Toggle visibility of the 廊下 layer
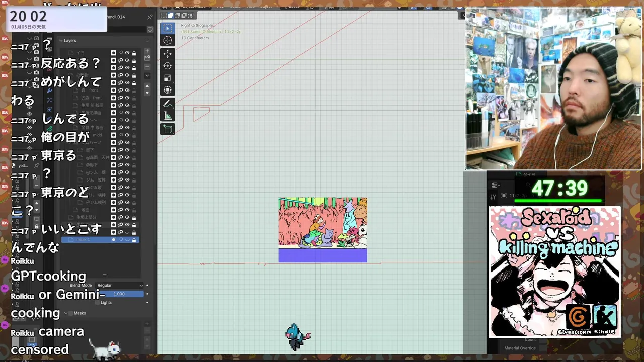The width and height of the screenshot is (644, 362). coord(127,150)
